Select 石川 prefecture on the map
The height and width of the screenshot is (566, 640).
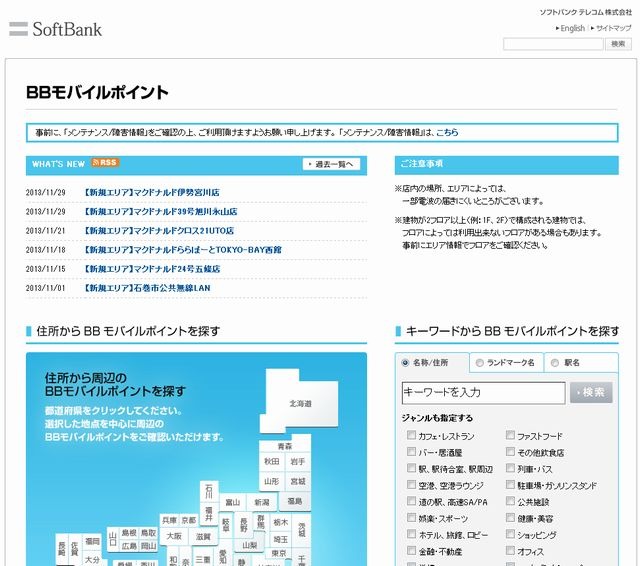coord(209,492)
